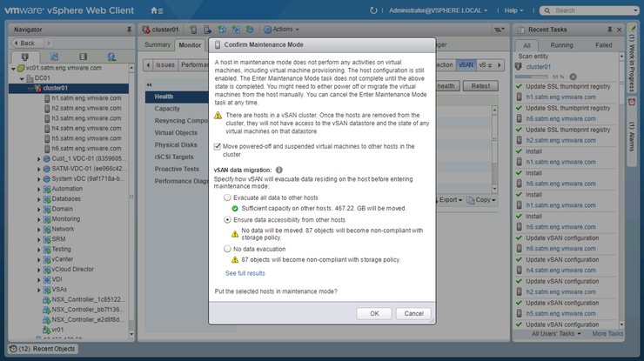Open Work In Progress sidebar icon
This screenshot has height=361, width=644.
coord(632,29)
